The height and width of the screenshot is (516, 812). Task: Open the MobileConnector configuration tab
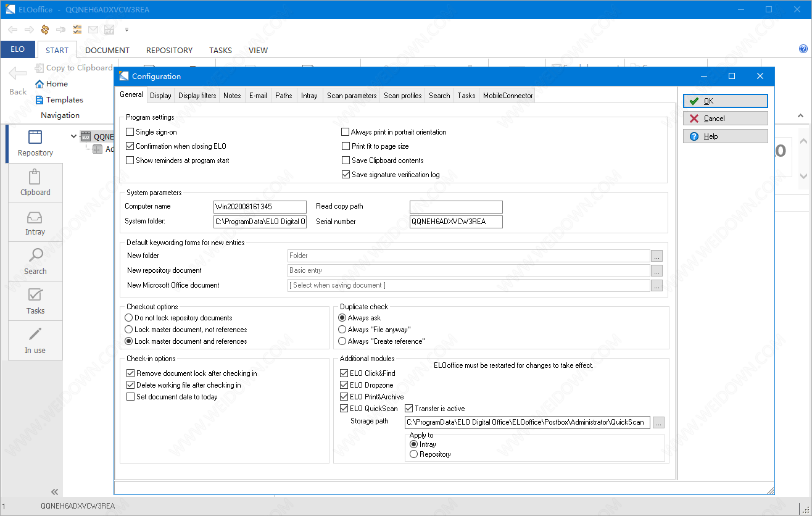pyautogui.click(x=507, y=96)
